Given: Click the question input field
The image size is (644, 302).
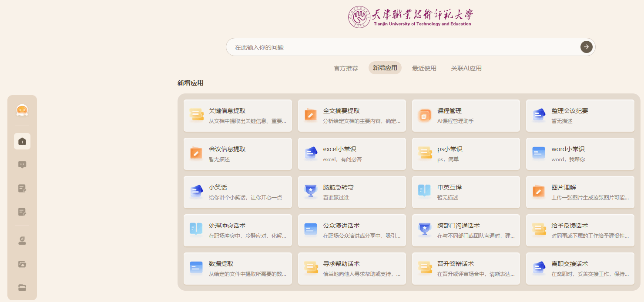Looking at the screenshot, I should (400, 47).
